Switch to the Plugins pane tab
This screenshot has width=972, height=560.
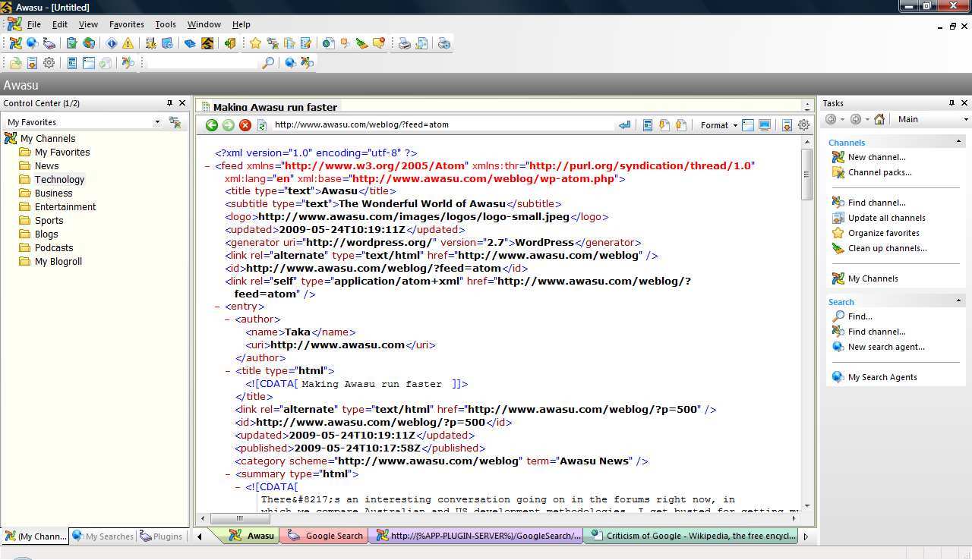[x=160, y=536]
